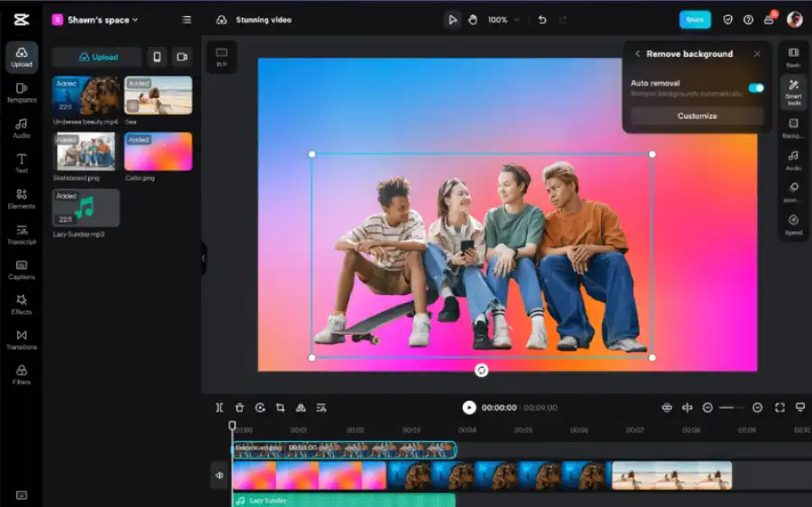Redo the last action

click(x=563, y=20)
